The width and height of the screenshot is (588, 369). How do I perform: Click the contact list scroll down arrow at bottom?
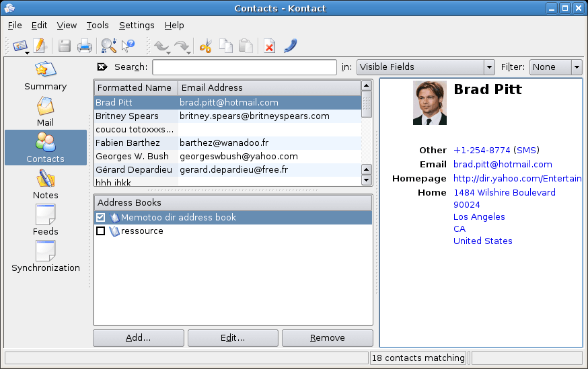click(367, 180)
